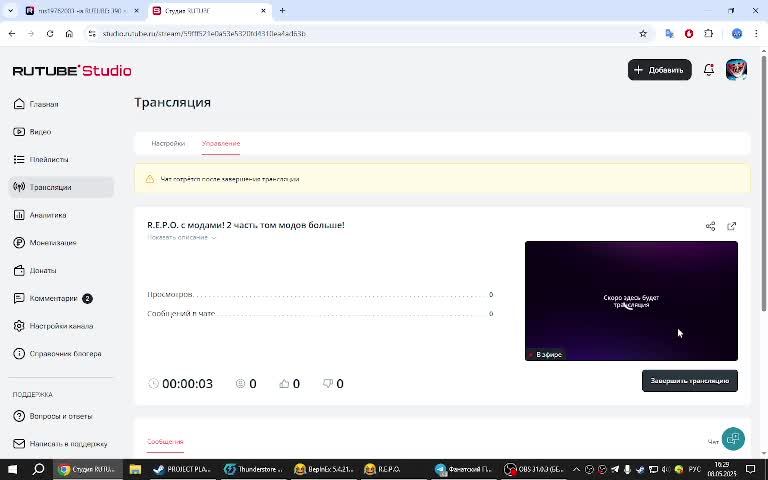Click the RUTUBE Studio logo

point(72,71)
